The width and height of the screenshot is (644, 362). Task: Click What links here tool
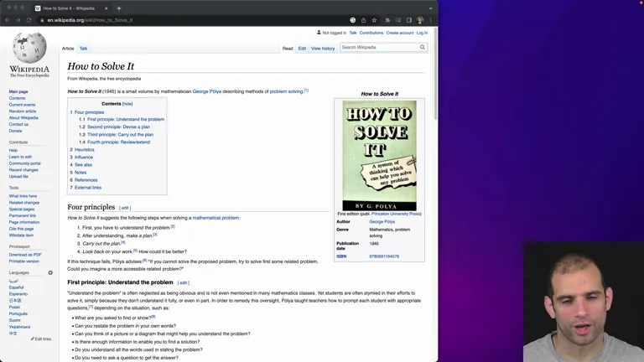[23, 196]
